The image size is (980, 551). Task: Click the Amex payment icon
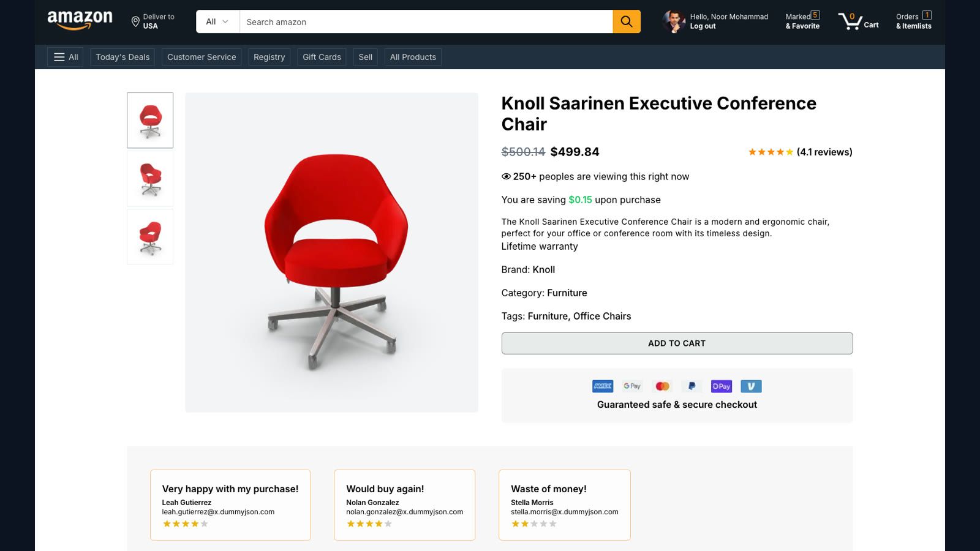(603, 386)
